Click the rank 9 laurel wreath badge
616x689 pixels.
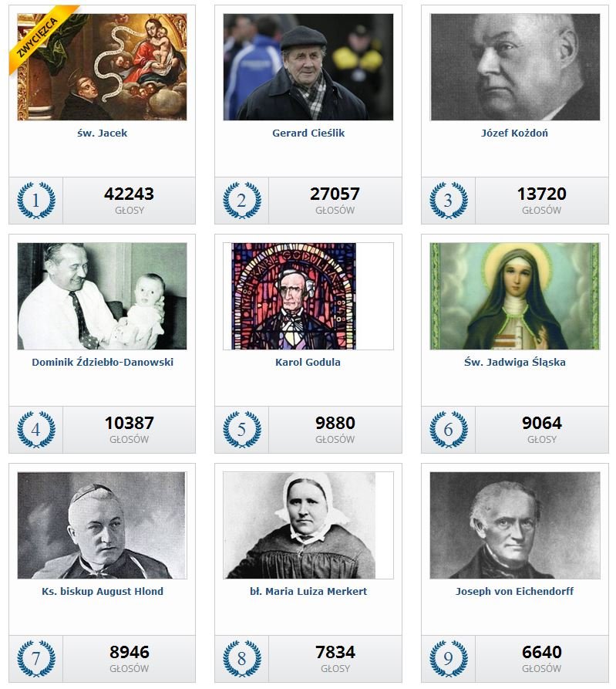point(448,658)
